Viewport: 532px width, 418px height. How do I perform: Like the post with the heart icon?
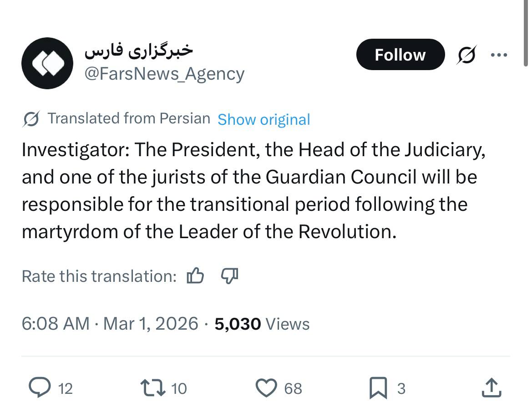click(266, 388)
